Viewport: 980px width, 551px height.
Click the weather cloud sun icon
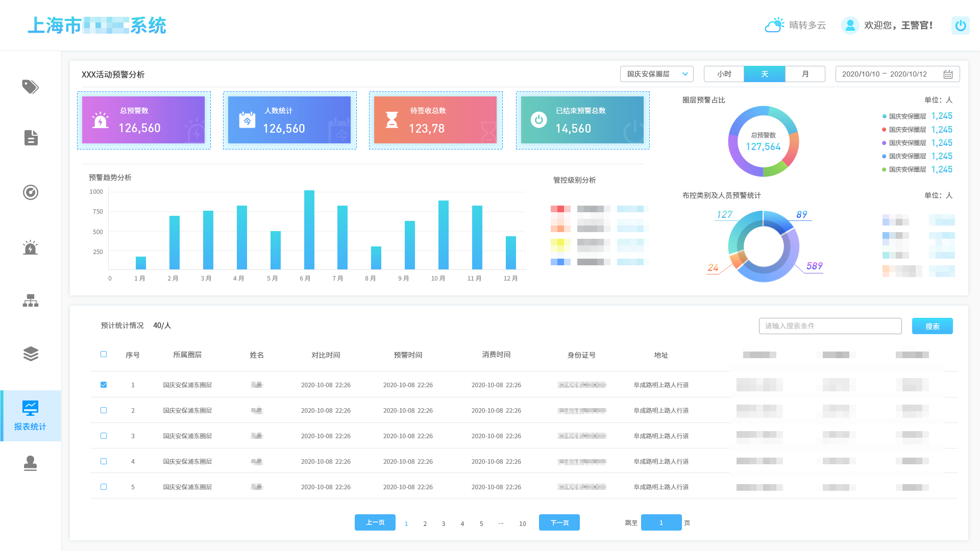[x=774, y=25]
